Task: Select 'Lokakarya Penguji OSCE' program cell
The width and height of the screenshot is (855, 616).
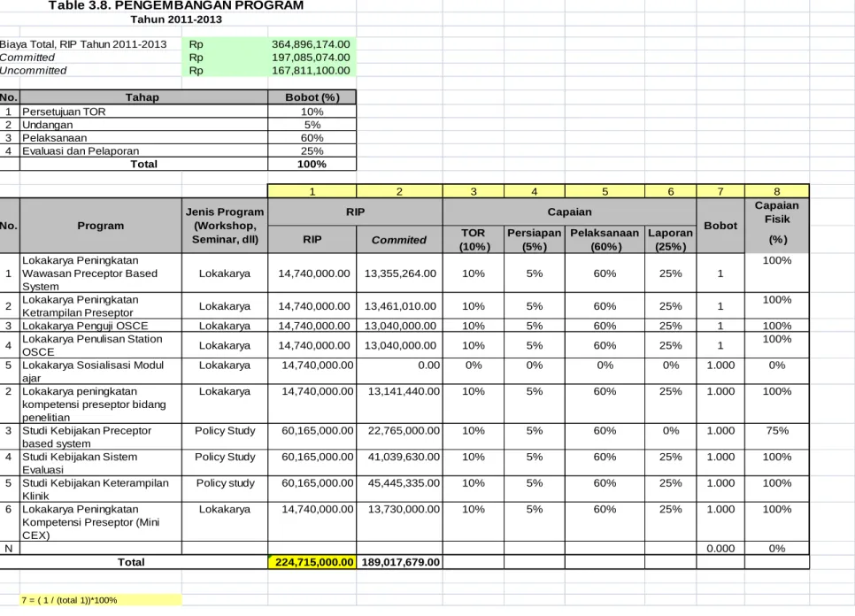Action: [x=101, y=326]
